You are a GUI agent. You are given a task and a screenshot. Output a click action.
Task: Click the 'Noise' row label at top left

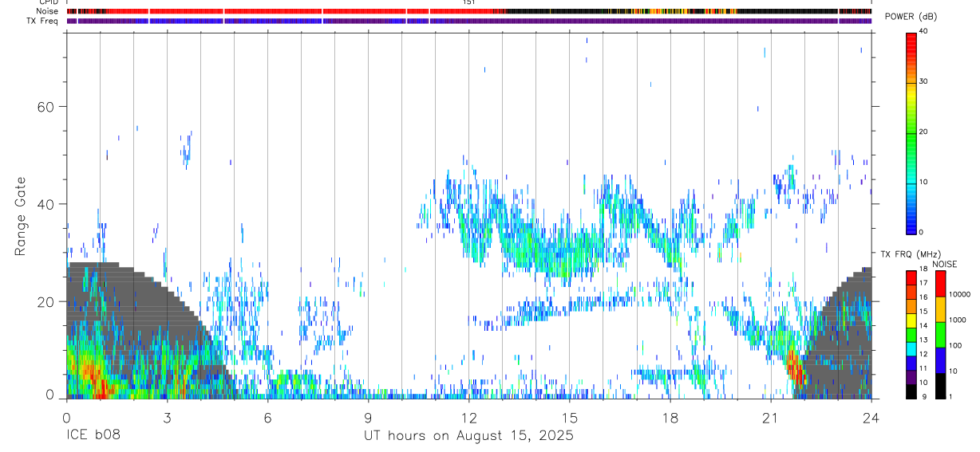48,11
